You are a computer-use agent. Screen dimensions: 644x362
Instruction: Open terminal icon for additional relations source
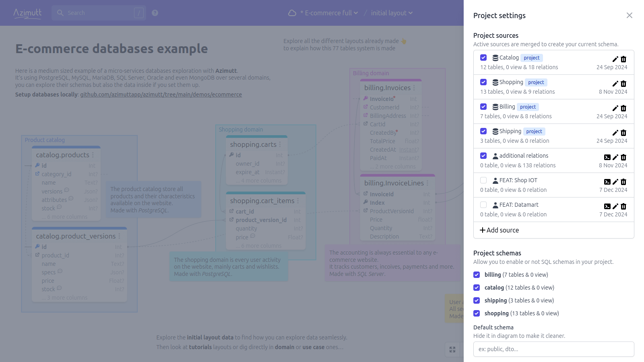click(607, 157)
